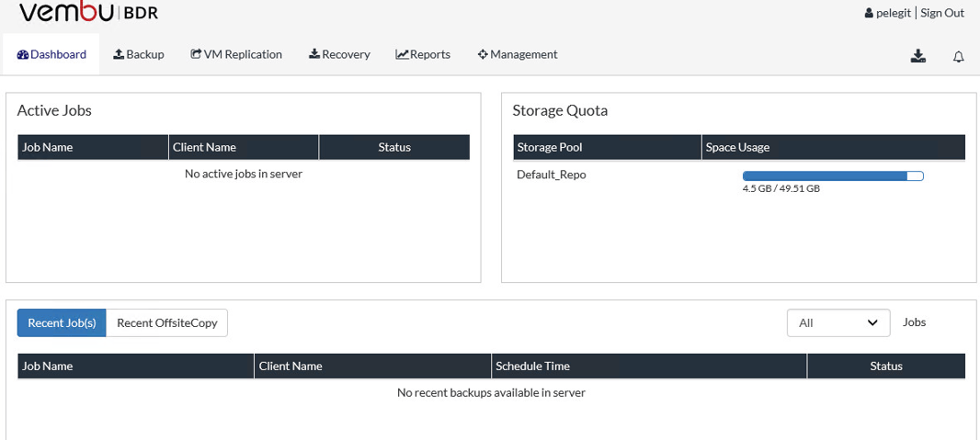Click the VM Replication share icon

coord(196,54)
